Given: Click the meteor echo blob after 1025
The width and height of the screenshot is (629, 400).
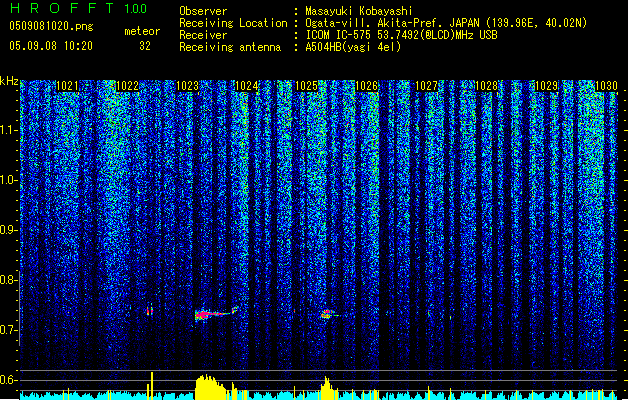Looking at the screenshot, I should (329, 314).
